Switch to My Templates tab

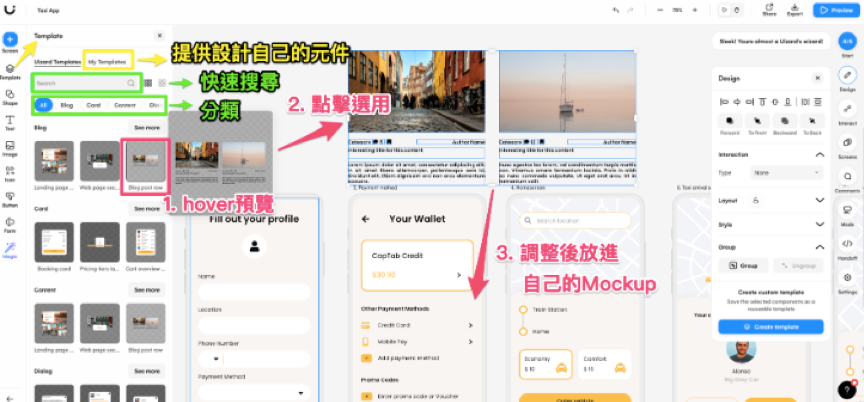[108, 62]
